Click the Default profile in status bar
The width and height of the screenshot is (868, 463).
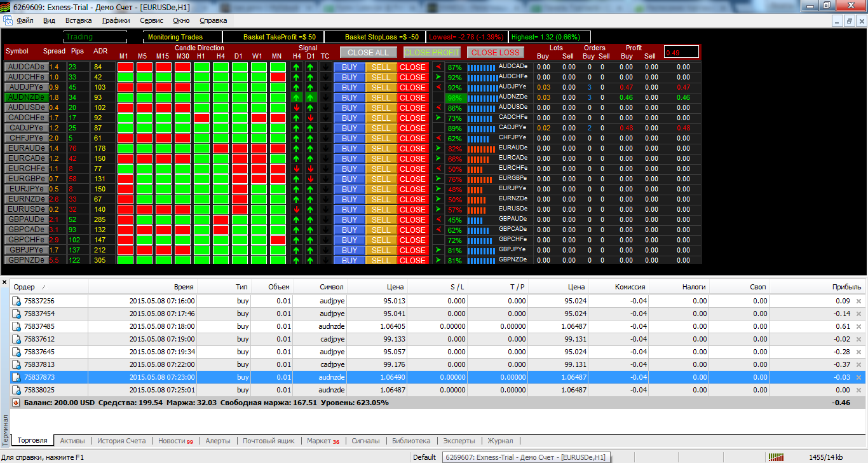[424, 457]
